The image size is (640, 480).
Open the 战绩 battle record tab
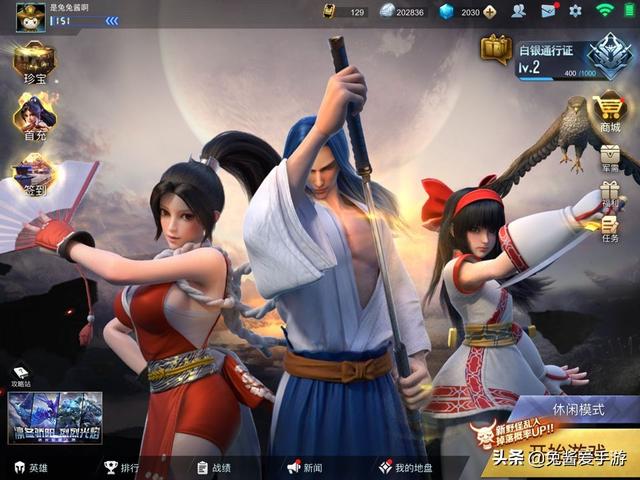click(x=213, y=468)
